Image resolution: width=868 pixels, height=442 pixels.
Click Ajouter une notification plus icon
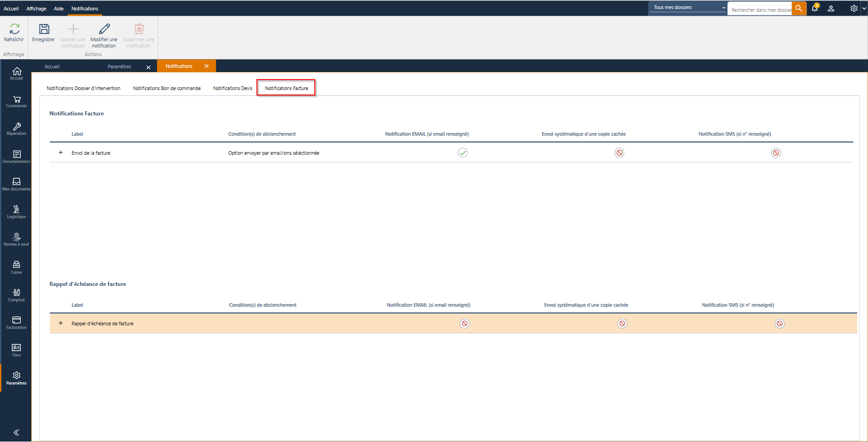click(73, 29)
